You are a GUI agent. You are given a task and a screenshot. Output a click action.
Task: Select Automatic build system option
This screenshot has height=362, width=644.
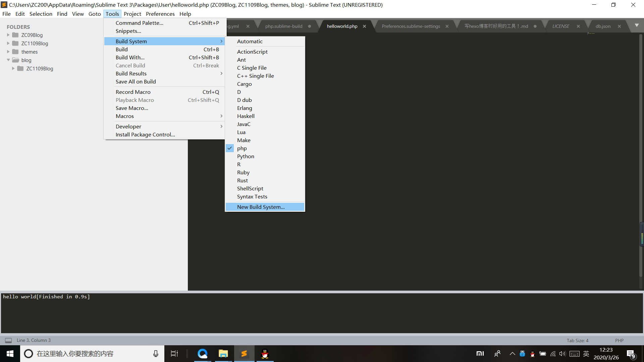coord(250,41)
